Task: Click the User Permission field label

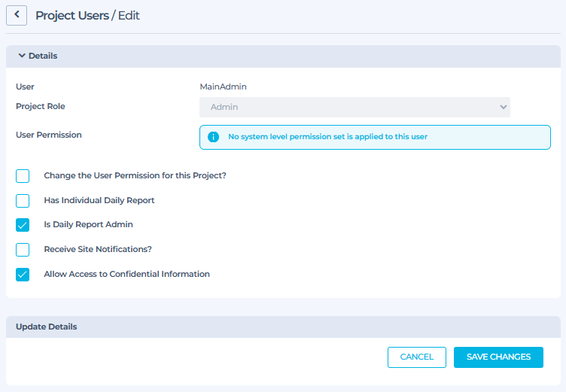Action: 49,135
